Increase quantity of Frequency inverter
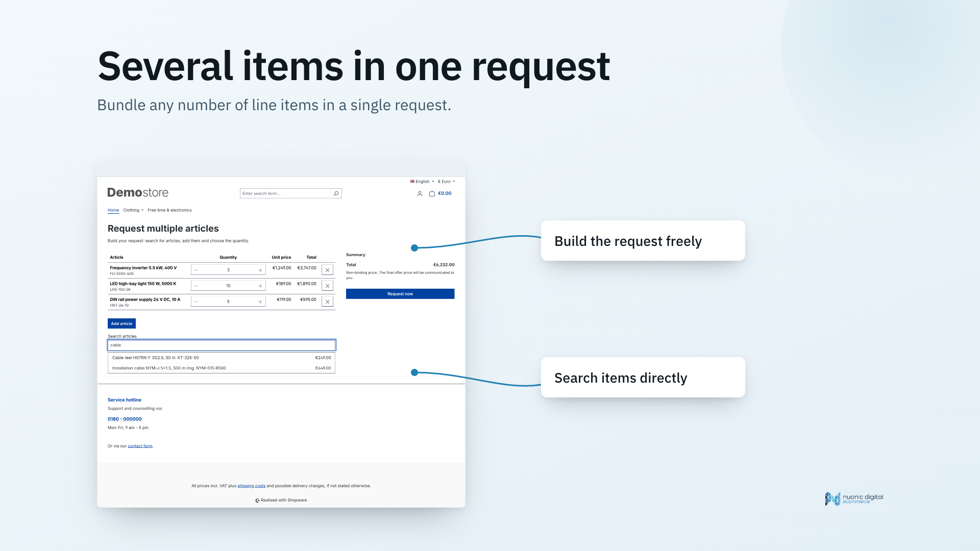Screen dimensions: 980x551 260,270
